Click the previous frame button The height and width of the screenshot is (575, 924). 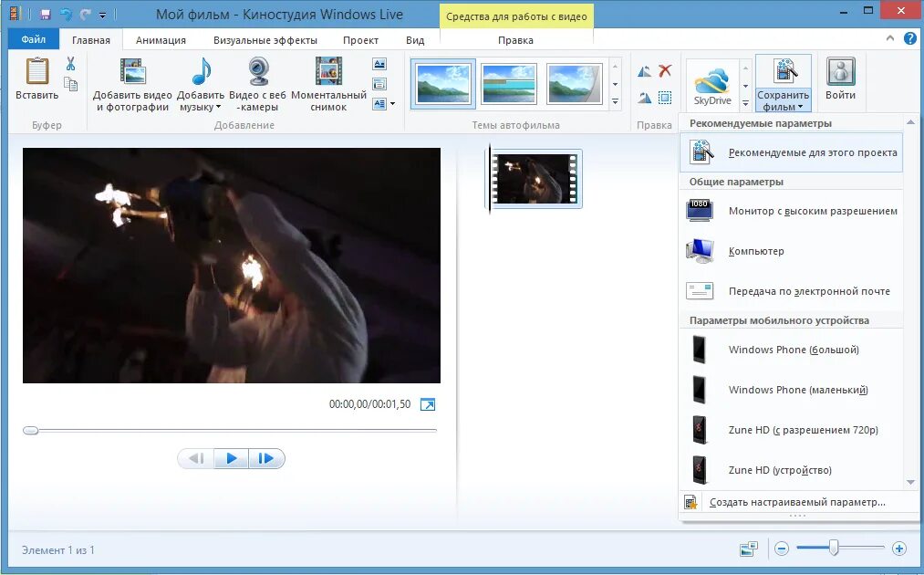click(x=196, y=458)
